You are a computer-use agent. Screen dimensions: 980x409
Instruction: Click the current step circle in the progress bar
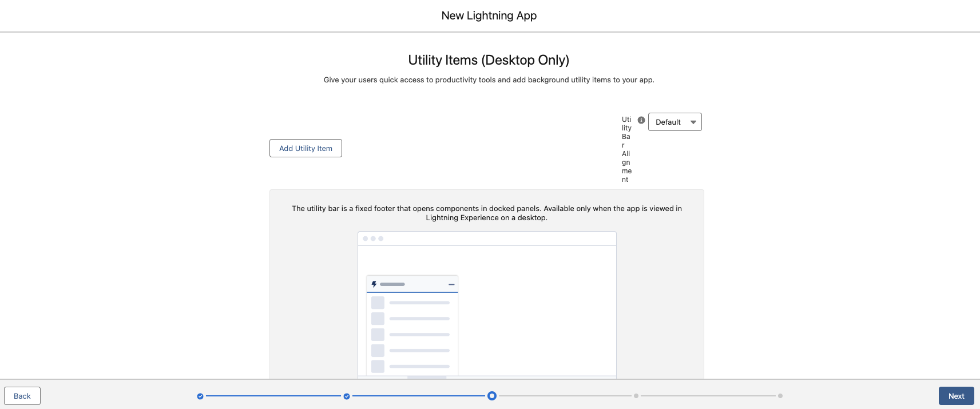click(491, 396)
